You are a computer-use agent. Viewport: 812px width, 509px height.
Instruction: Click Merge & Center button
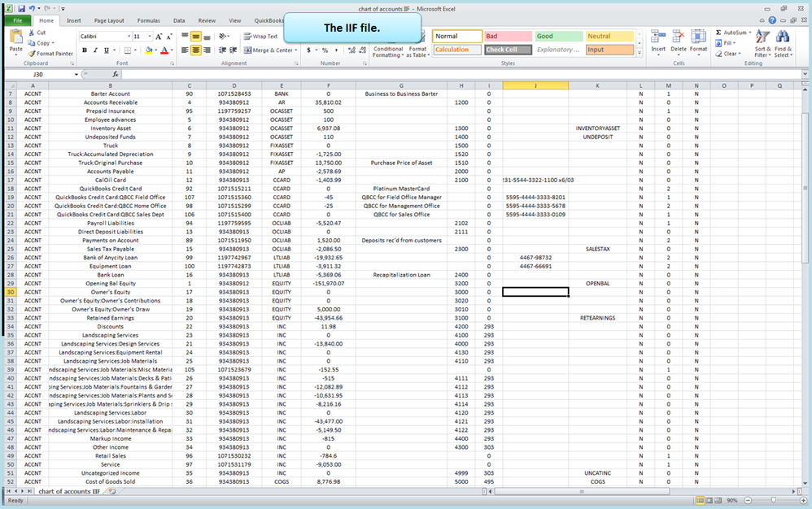(x=268, y=50)
